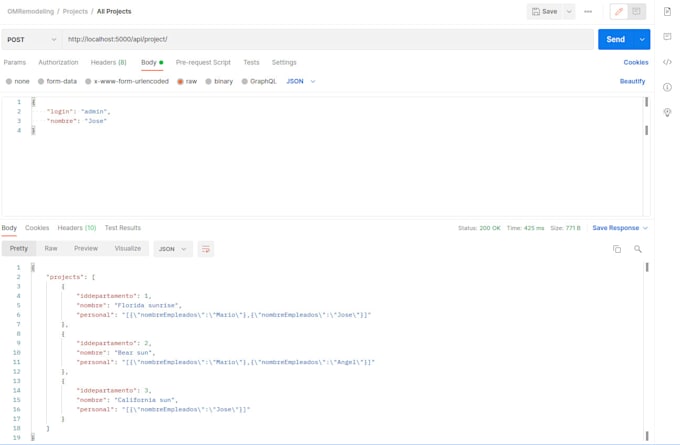Switch to Test Results tab
This screenshot has width=680, height=445.
[x=123, y=228]
